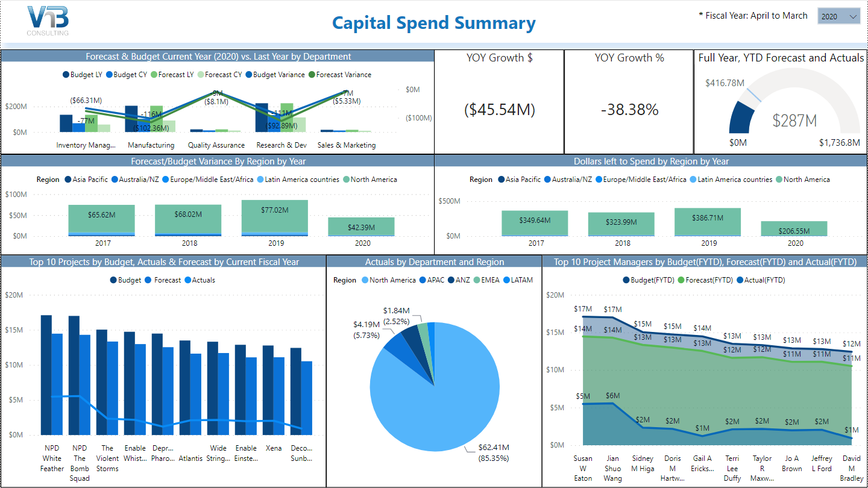The height and width of the screenshot is (488, 868).
Task: Click the Atlantis project label
Action: tap(190, 458)
